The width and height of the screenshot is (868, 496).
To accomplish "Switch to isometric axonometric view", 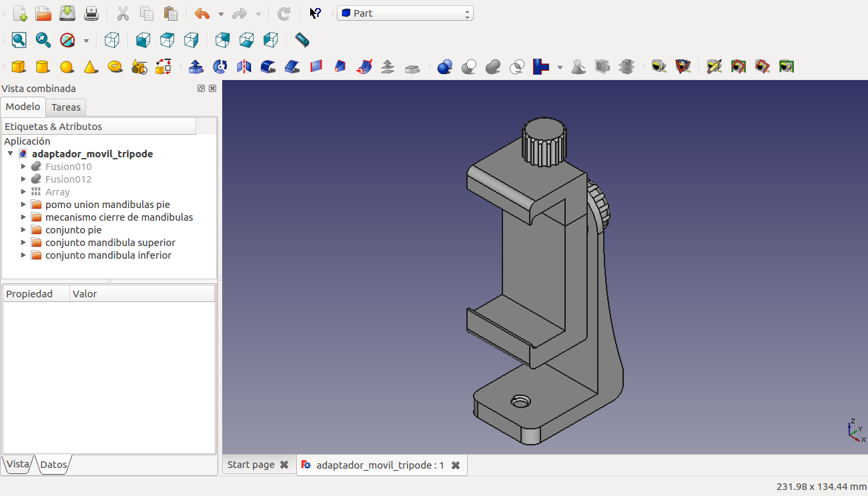I will 112,40.
